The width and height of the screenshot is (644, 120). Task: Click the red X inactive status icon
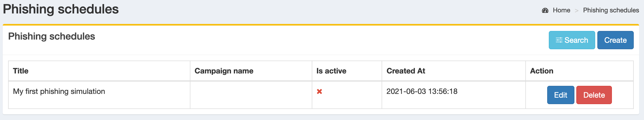click(x=319, y=92)
